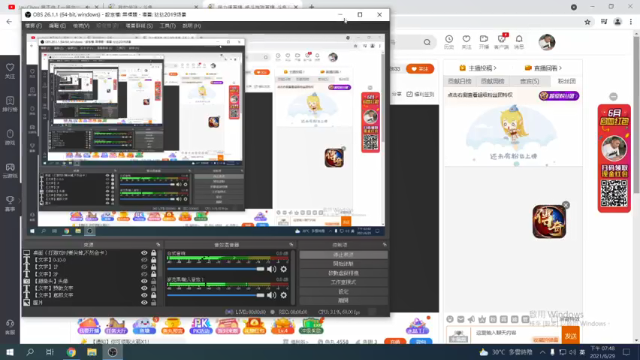The image size is (640, 360).
Task: Open OBS 設定 settings button in Controls
Action: click(x=343, y=291)
